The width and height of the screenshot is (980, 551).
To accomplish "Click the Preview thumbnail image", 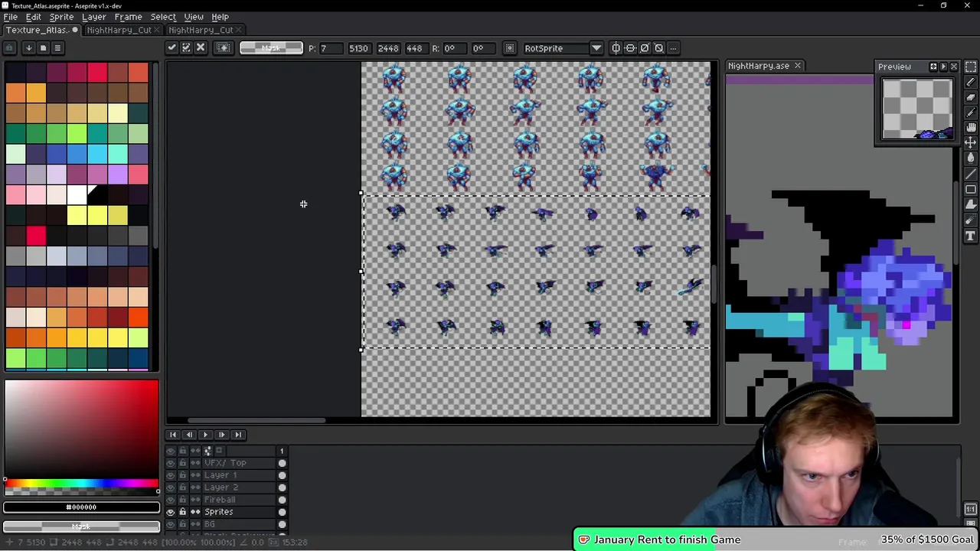I will [917, 109].
